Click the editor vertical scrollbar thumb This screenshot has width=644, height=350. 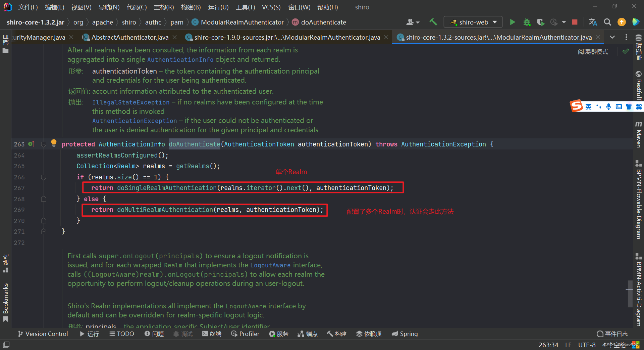click(630, 294)
